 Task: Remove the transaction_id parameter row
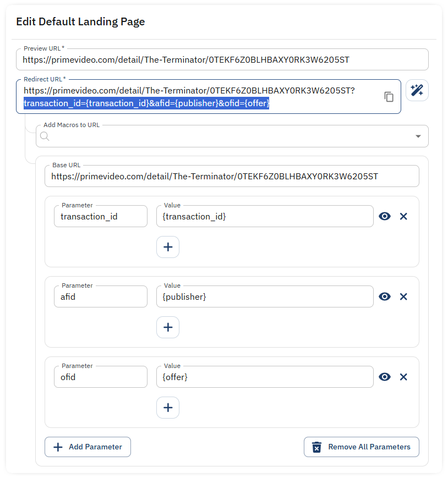coord(403,216)
